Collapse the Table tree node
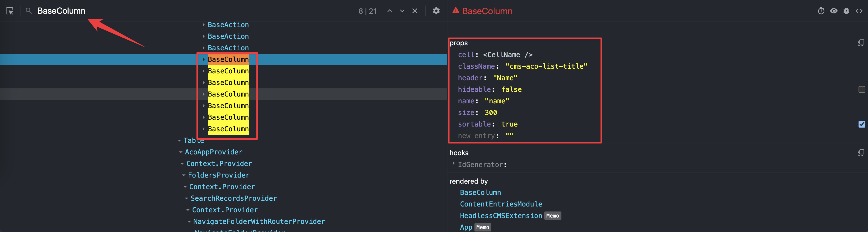The width and height of the screenshot is (868, 232). (180, 141)
